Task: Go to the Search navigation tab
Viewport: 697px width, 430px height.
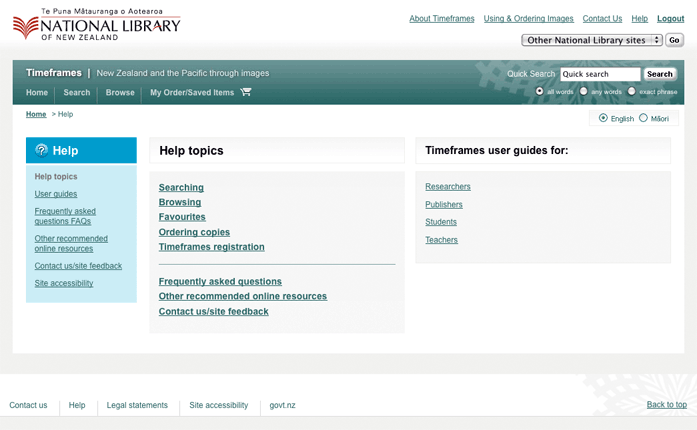Action: point(77,93)
